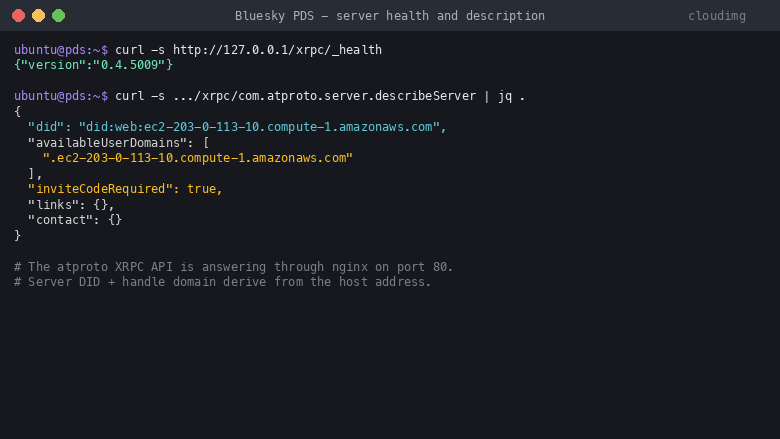This screenshot has height=439, width=780.
Task: Click the describeServer curl command text
Action: pyautogui.click(x=295, y=95)
